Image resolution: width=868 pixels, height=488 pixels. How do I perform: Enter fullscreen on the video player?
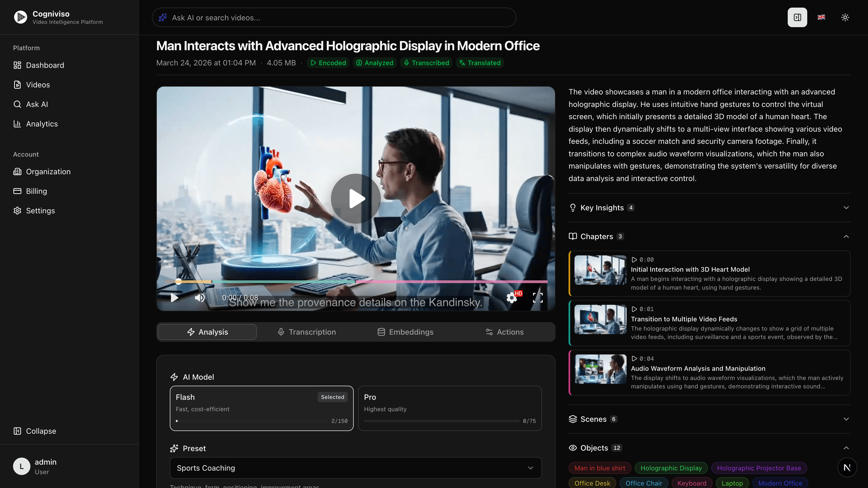pyautogui.click(x=538, y=297)
